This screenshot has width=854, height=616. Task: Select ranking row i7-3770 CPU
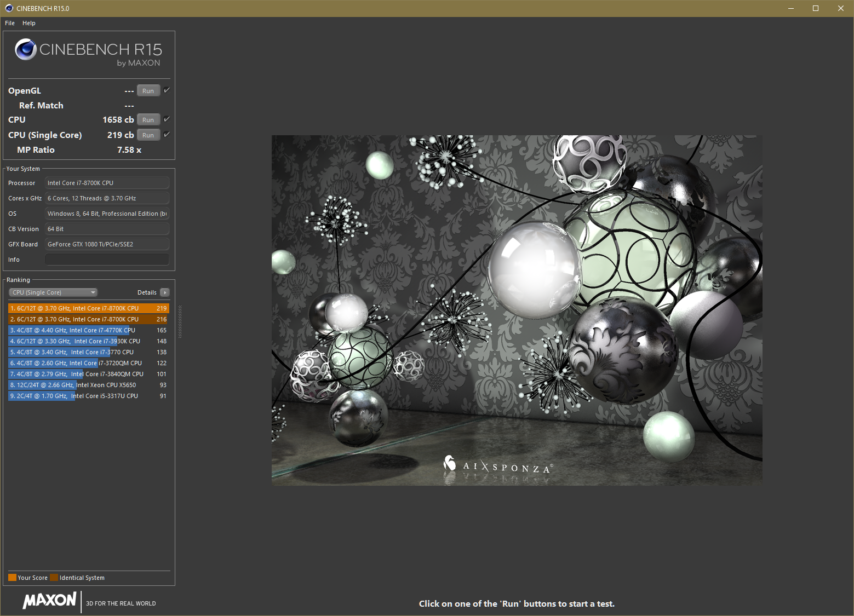(x=89, y=352)
